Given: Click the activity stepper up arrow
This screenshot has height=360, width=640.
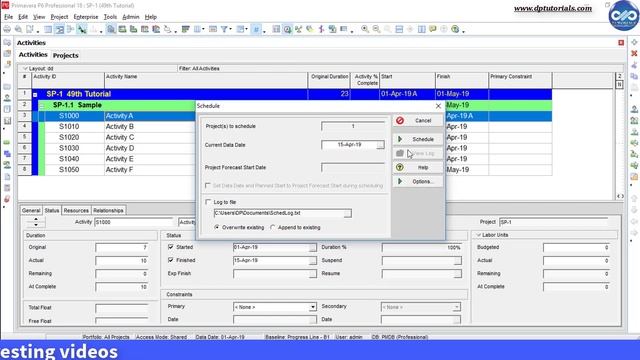Looking at the screenshot, I should (x=36, y=220).
